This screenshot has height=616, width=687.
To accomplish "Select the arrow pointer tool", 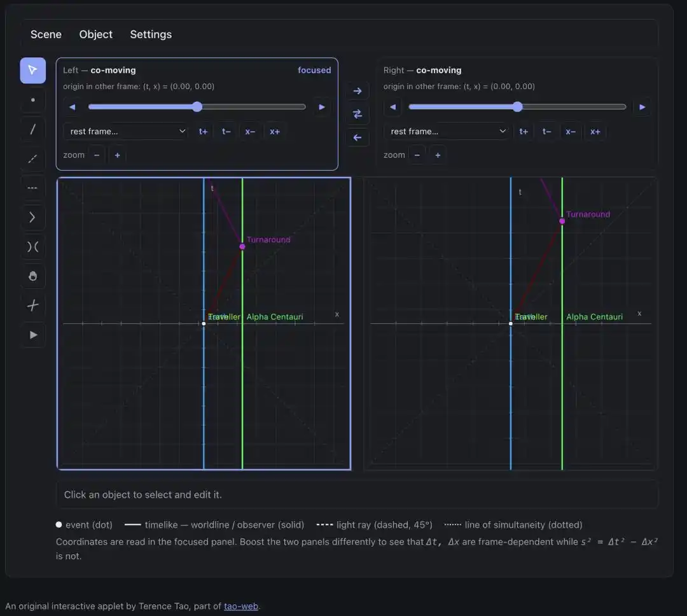I will click(x=33, y=70).
